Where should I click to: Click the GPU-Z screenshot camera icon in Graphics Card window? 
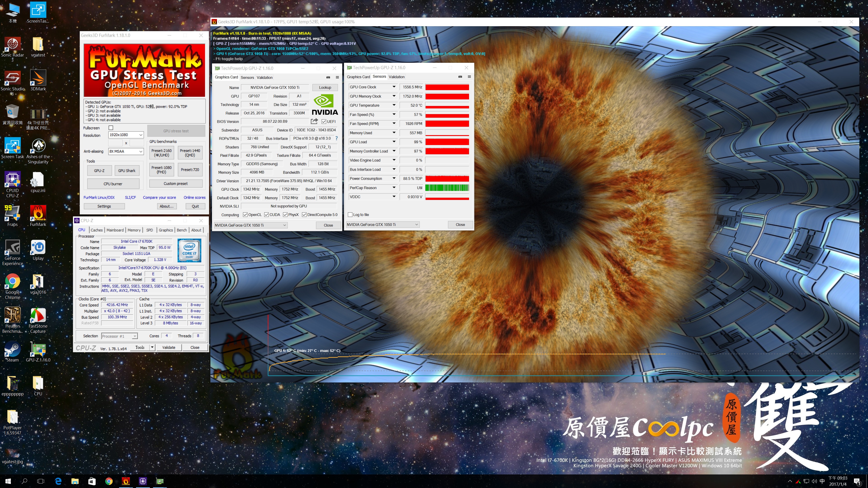pos(328,77)
